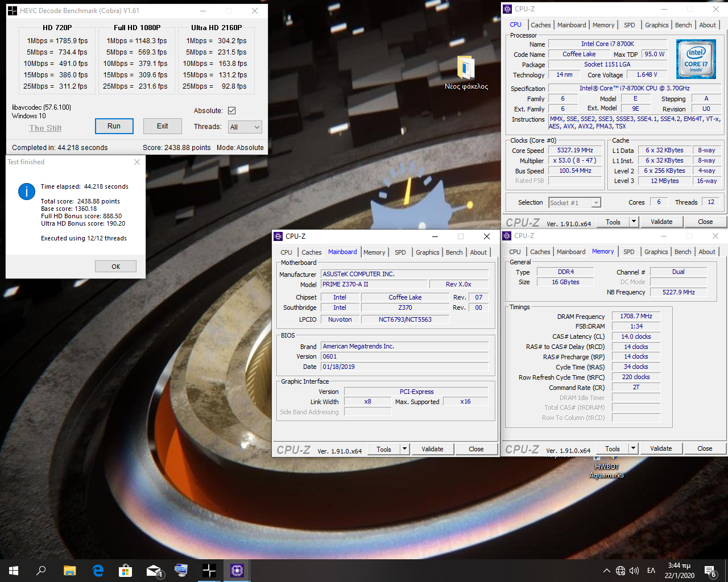Select the Νέος φάκελος desktop folder
728x582 pixels.
[x=466, y=72]
